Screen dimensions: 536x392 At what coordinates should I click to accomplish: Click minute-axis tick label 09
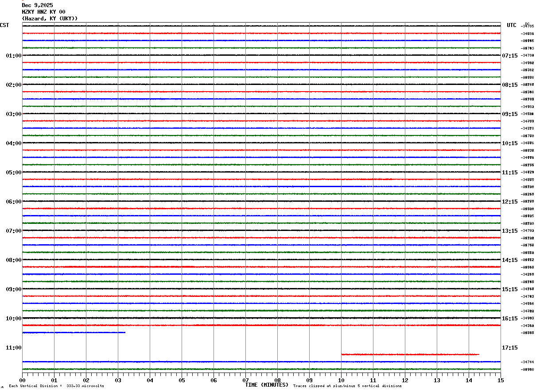(309, 380)
